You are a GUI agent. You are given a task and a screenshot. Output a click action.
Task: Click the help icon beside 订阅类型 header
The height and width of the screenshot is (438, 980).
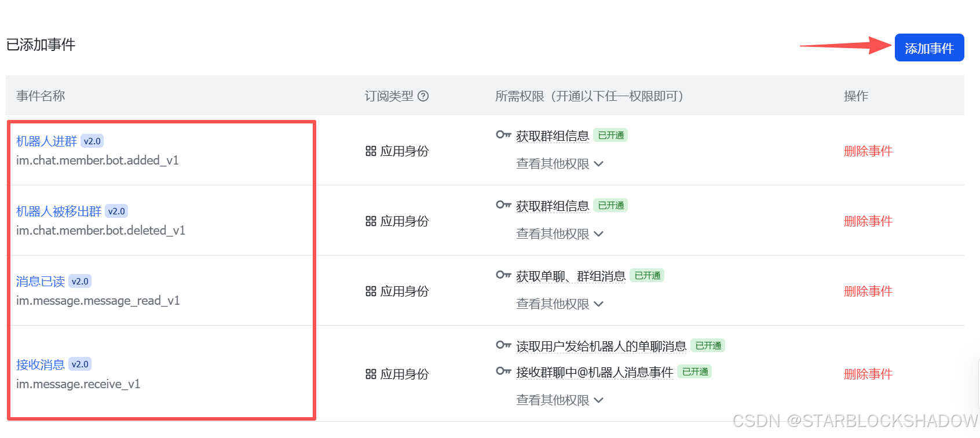(423, 96)
